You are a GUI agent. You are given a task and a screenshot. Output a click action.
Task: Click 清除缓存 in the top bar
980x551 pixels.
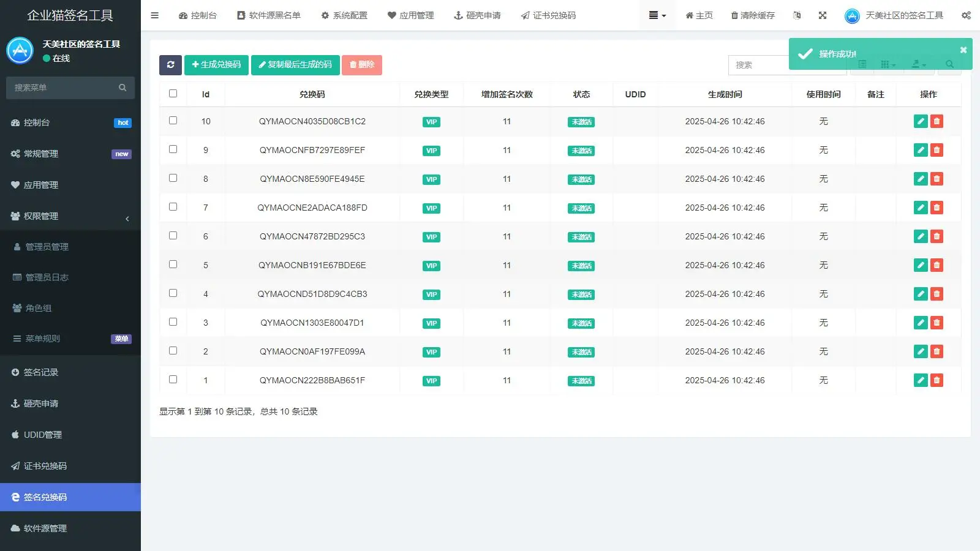[x=752, y=15]
